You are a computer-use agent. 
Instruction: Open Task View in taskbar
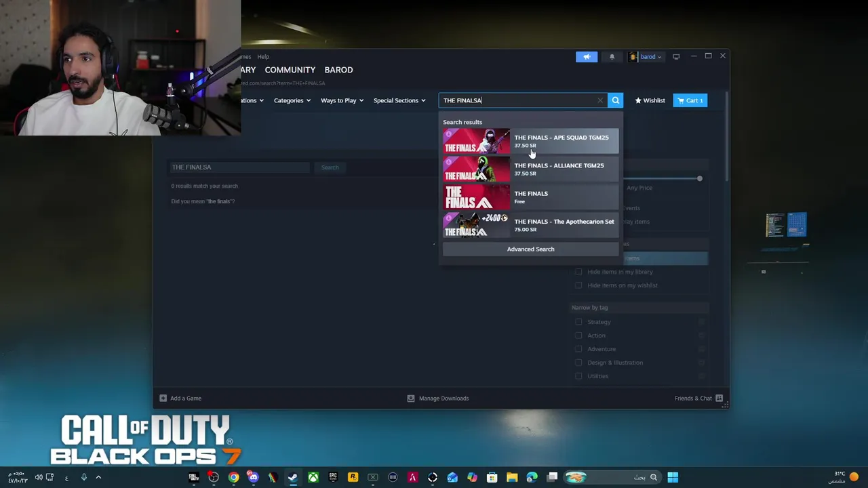click(x=552, y=477)
